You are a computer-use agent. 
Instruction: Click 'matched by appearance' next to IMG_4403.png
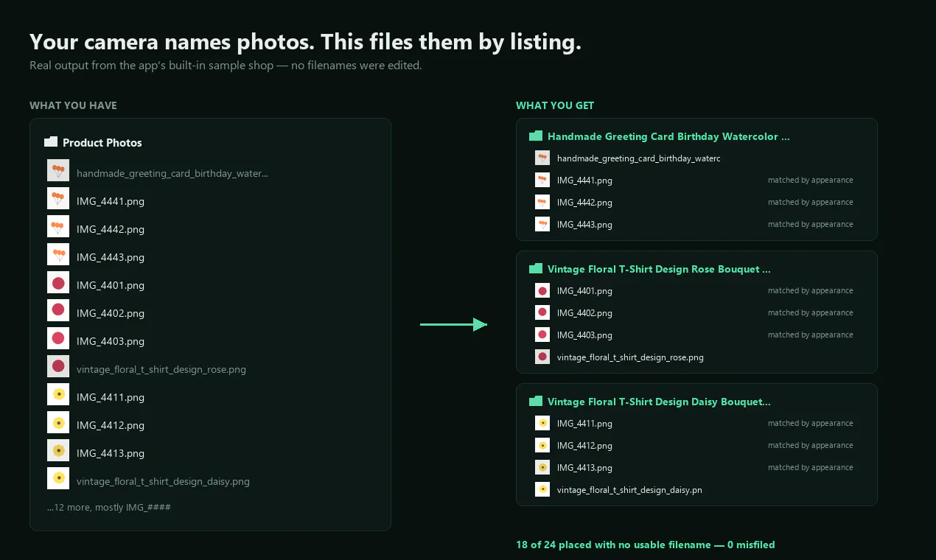click(x=811, y=335)
